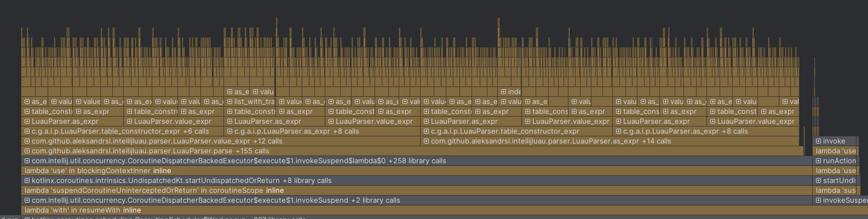Select c.g.a.i.p table_constructor_expr frame without call count
The image size is (868, 219).
pos(517,131)
